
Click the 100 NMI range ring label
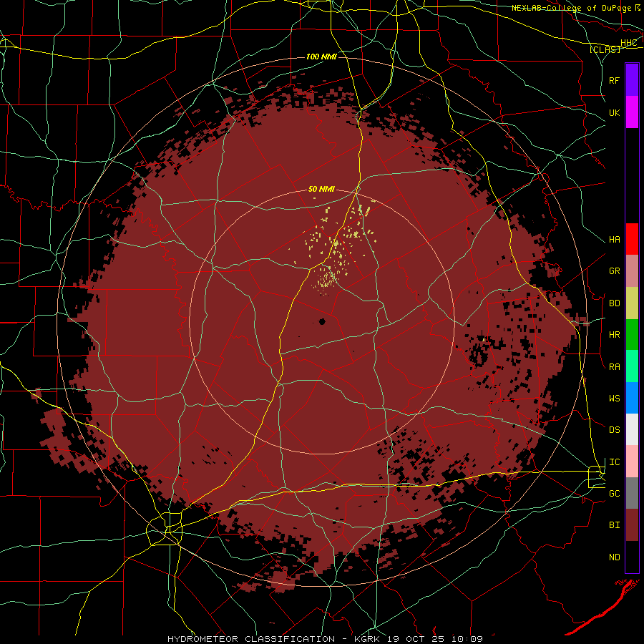tap(321, 57)
